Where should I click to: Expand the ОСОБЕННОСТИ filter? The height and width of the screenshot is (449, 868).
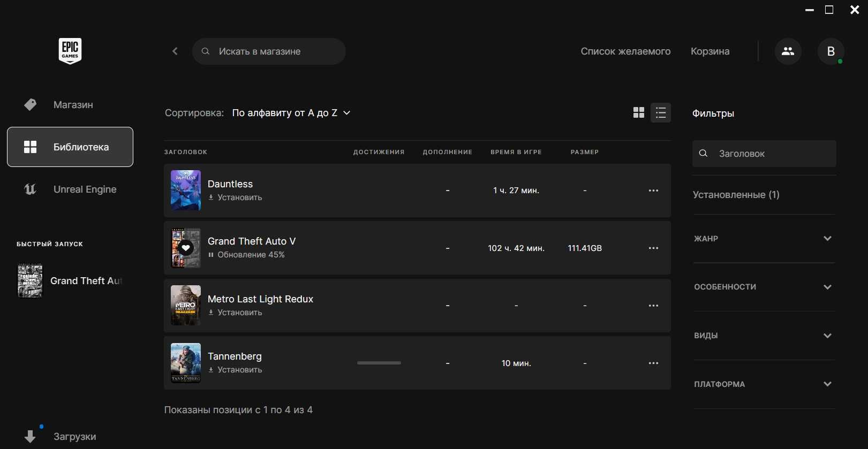click(764, 287)
